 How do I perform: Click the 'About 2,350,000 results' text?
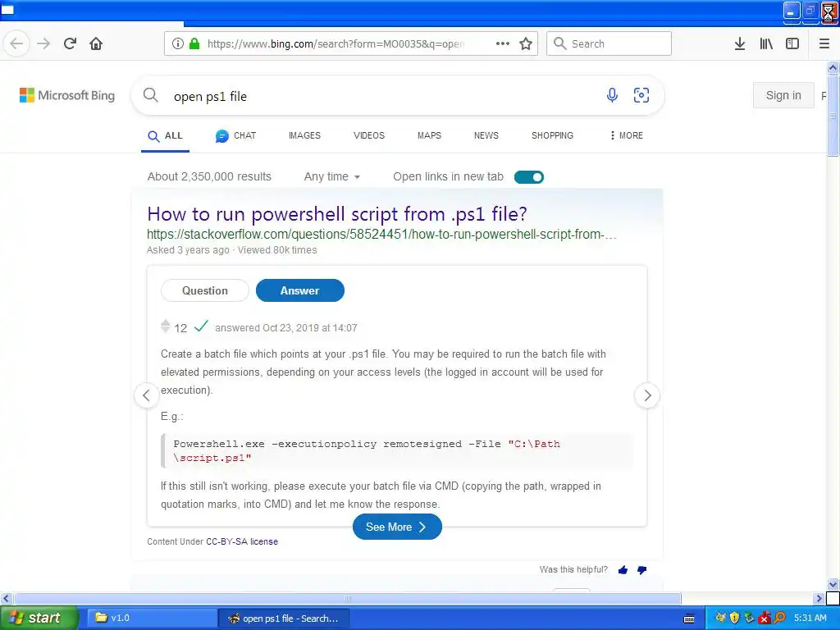(209, 177)
